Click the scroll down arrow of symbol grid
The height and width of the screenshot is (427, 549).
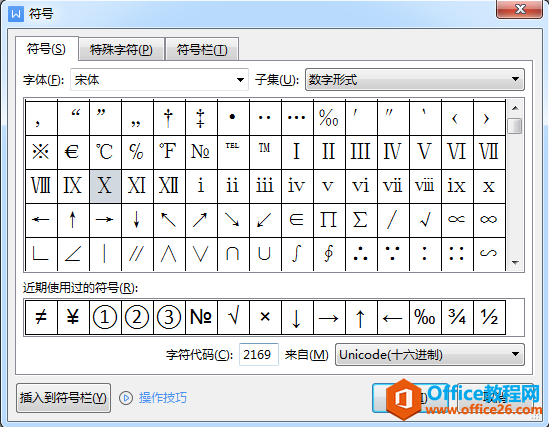515,262
